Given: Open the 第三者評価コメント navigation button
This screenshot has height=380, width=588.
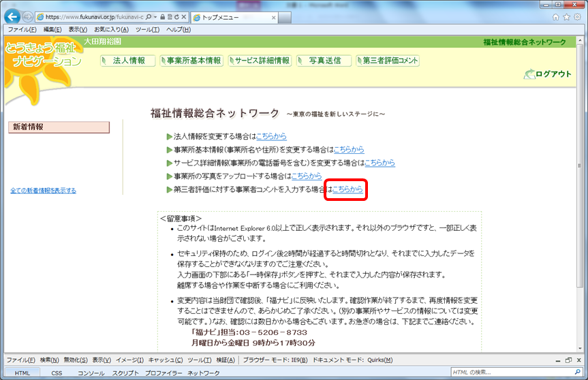Looking at the screenshot, I should point(388,61).
